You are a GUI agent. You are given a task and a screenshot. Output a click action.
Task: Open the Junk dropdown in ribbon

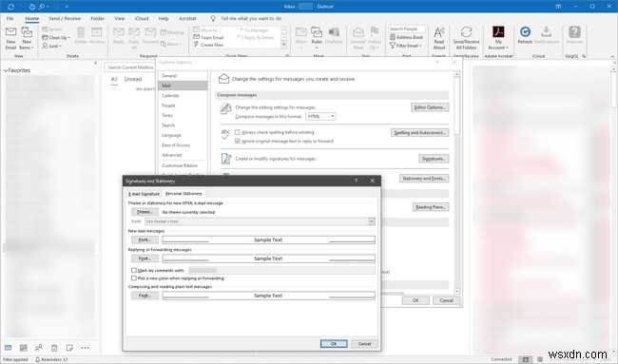51,46
